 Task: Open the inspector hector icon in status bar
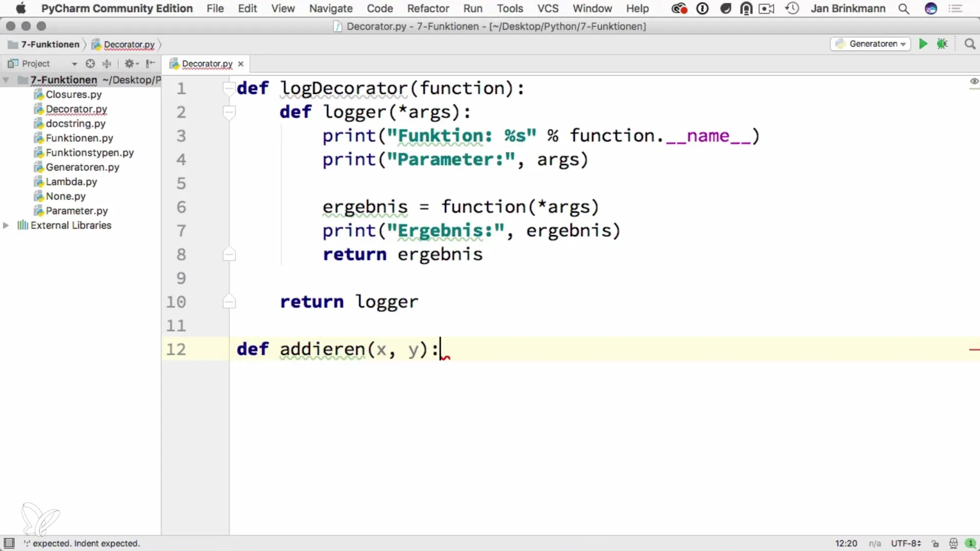tap(953, 543)
